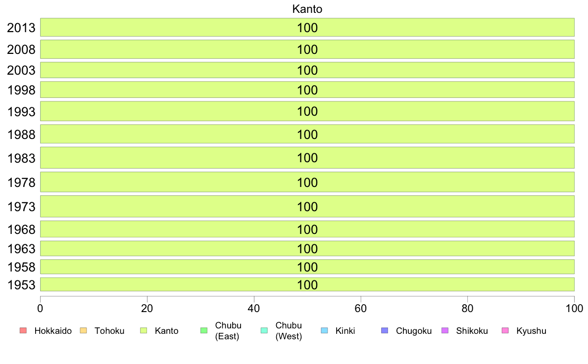The height and width of the screenshot is (364, 588).
Task: Click the 1998 year axis label
Action: pos(21,90)
